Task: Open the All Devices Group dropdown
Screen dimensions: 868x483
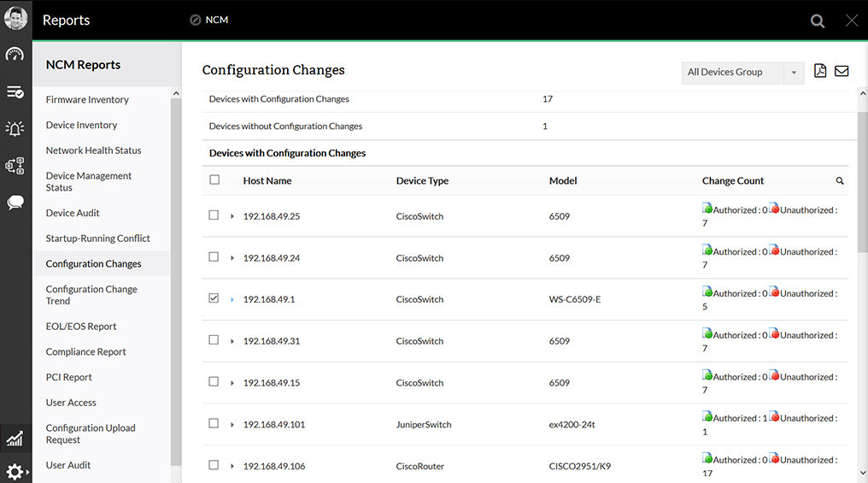Action: (x=743, y=73)
